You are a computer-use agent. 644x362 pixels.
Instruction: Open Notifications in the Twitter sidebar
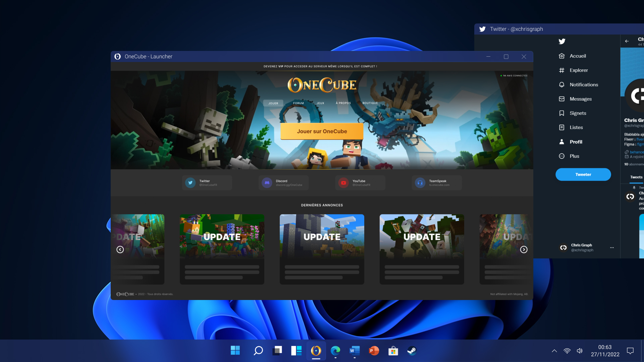coord(584,84)
